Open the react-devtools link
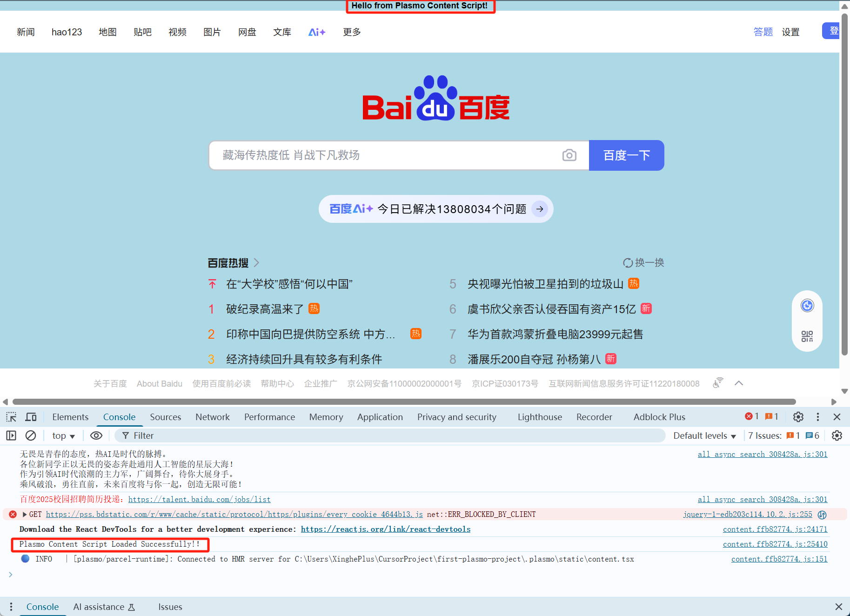850x616 pixels. (x=386, y=529)
